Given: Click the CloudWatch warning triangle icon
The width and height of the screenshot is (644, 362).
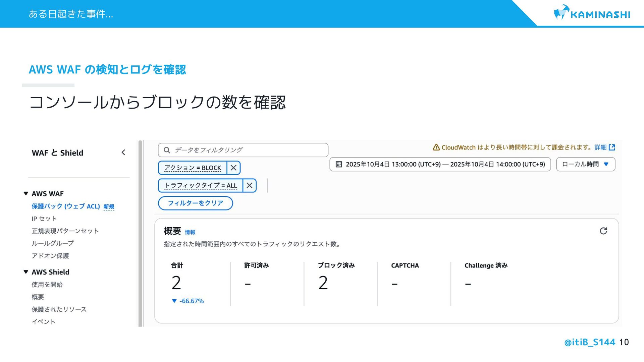Looking at the screenshot, I should tap(436, 147).
